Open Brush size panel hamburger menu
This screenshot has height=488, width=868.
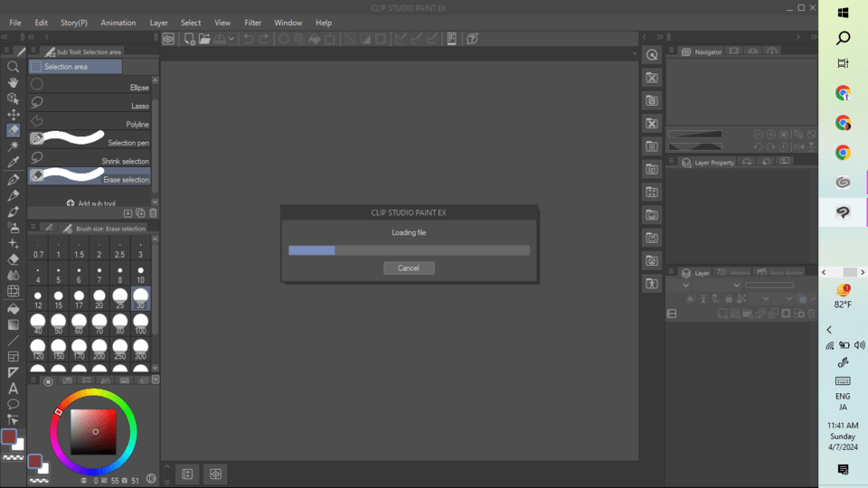coord(33,227)
